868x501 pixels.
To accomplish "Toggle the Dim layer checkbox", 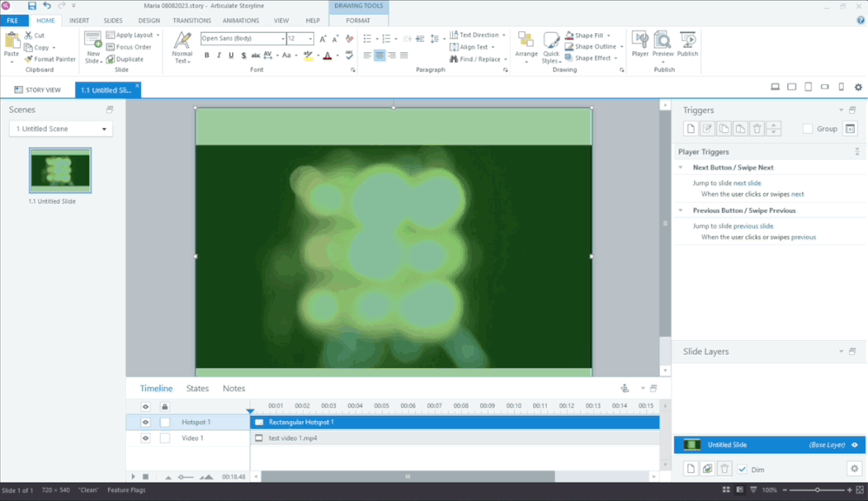I will [x=742, y=470].
